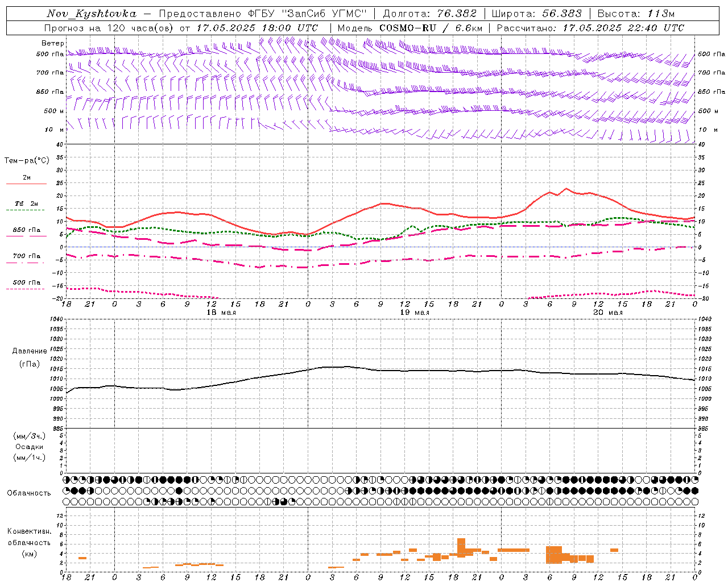Image resolution: width=728 pixels, height=582 pixels.
Task: Click the dashed line sample under 'Td 2м' legend
Action: click(25, 210)
